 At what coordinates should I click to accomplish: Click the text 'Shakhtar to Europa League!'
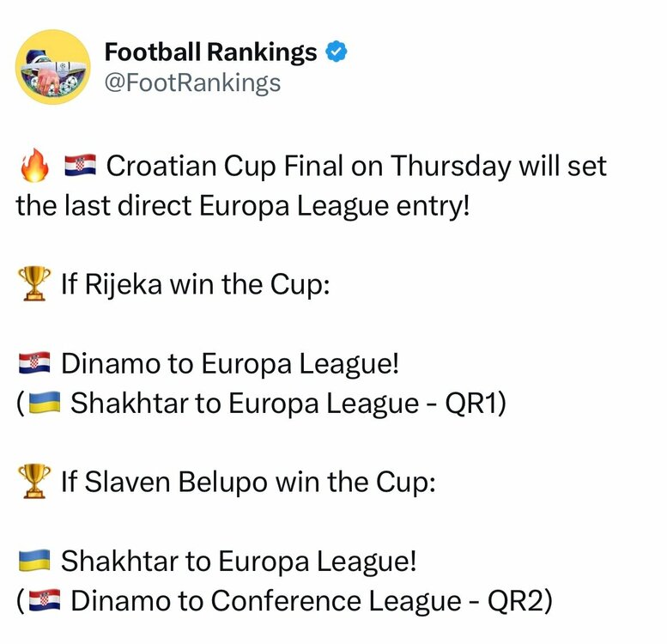point(239,562)
